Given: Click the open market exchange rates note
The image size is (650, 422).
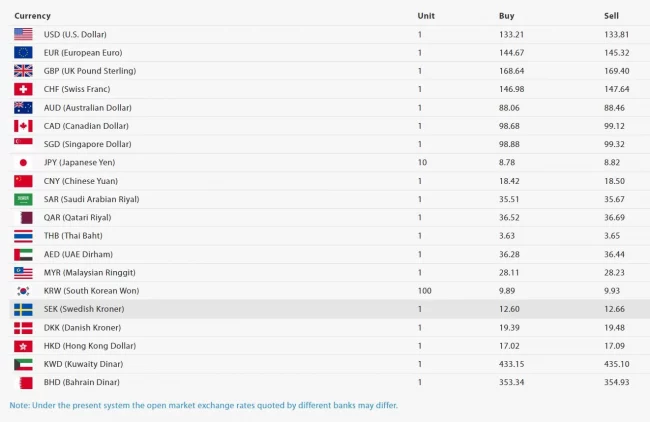Looking at the screenshot, I should coord(204,405).
